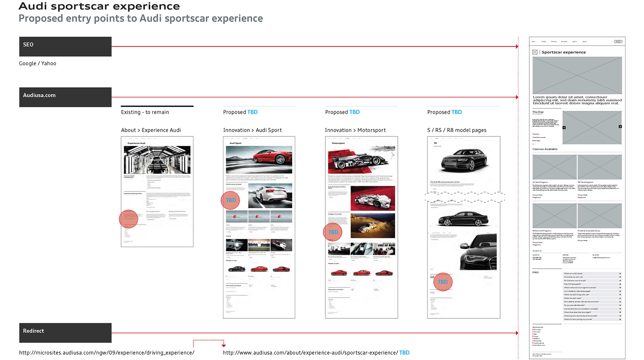
Task: Click the black S6 front view image
Action: (x=464, y=161)
